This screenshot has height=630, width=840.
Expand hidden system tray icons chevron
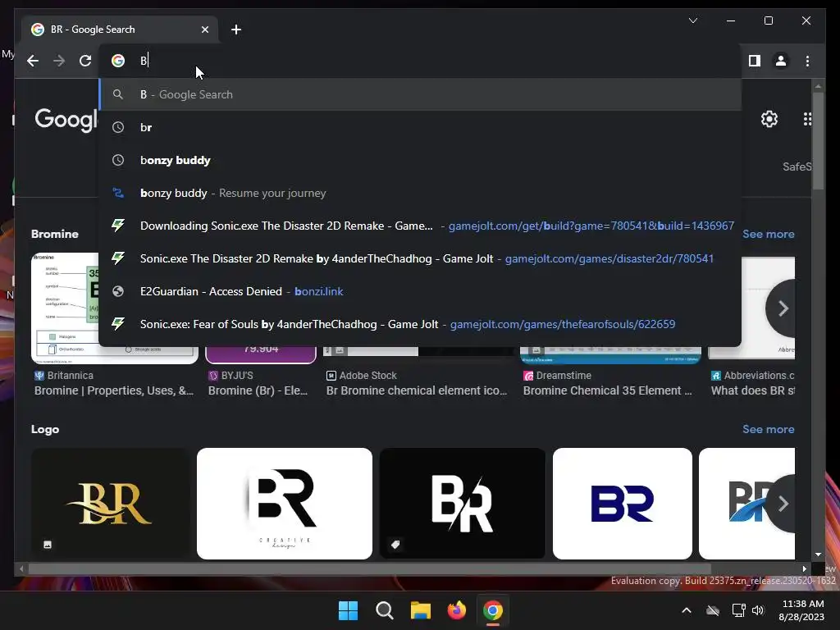coord(687,610)
